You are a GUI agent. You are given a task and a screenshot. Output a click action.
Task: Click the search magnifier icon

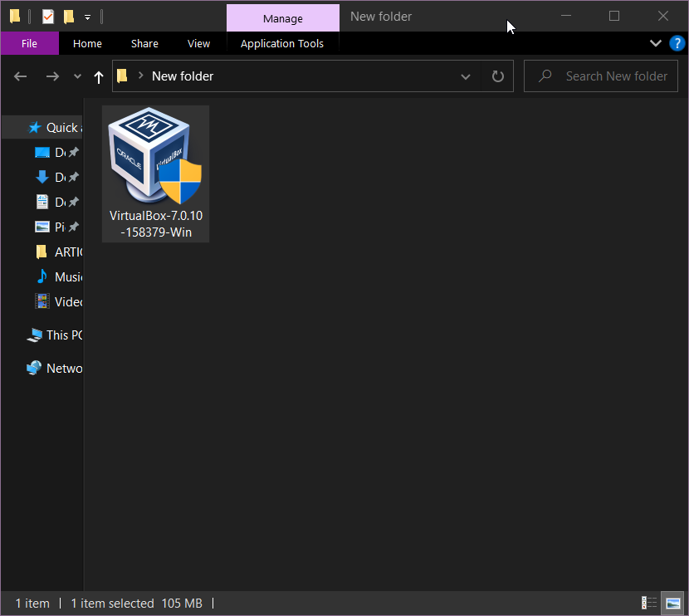[545, 76]
